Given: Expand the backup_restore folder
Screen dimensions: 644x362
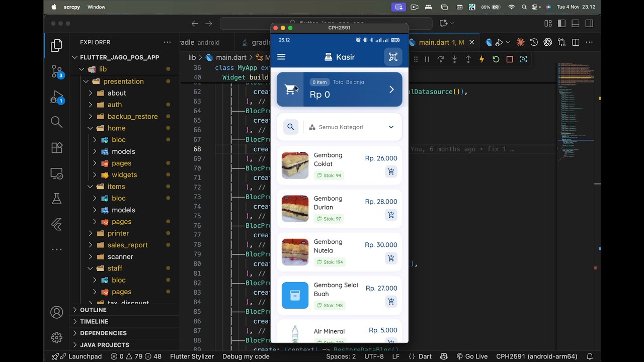Looking at the screenshot, I should pos(132,116).
